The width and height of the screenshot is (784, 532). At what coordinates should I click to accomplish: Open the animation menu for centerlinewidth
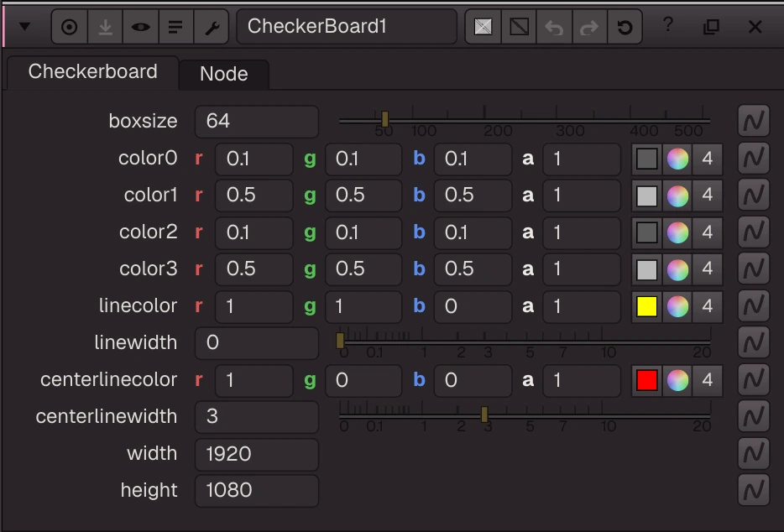click(x=754, y=416)
